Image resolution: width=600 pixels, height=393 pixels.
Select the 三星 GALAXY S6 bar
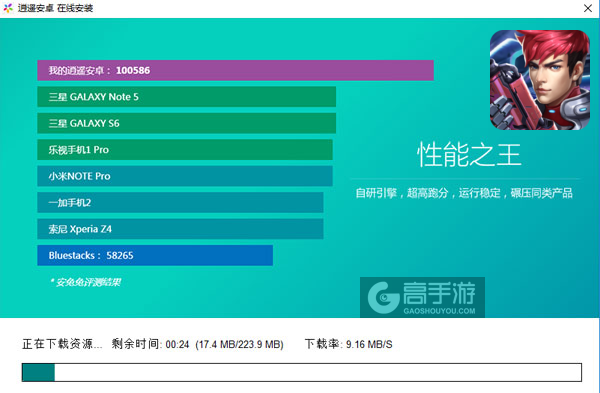coord(186,123)
